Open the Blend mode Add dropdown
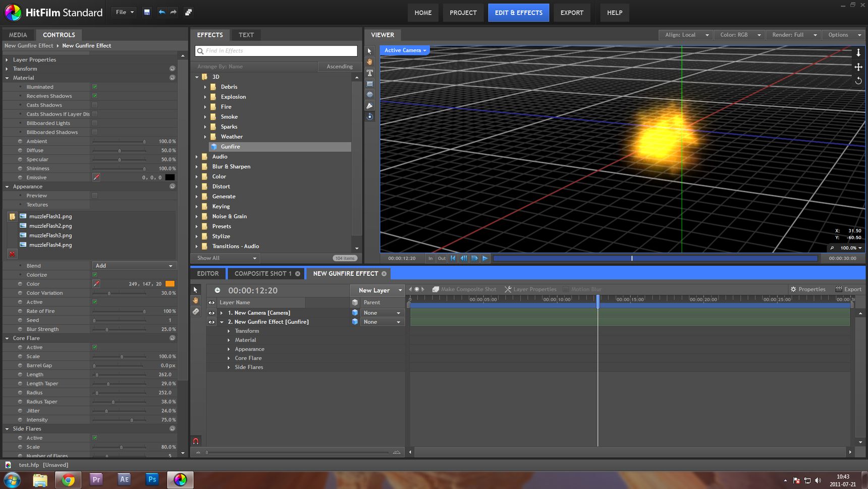868x489 pixels. [x=134, y=266]
